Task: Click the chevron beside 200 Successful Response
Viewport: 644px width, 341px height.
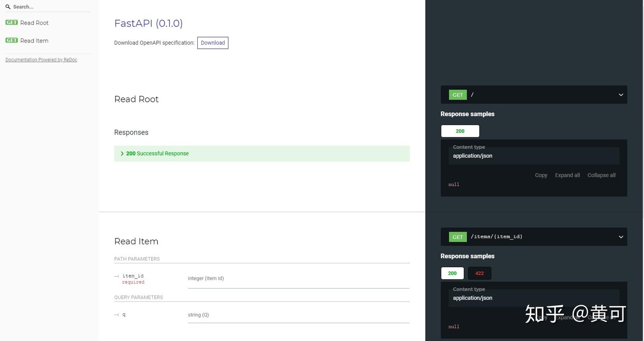Action: (x=122, y=153)
